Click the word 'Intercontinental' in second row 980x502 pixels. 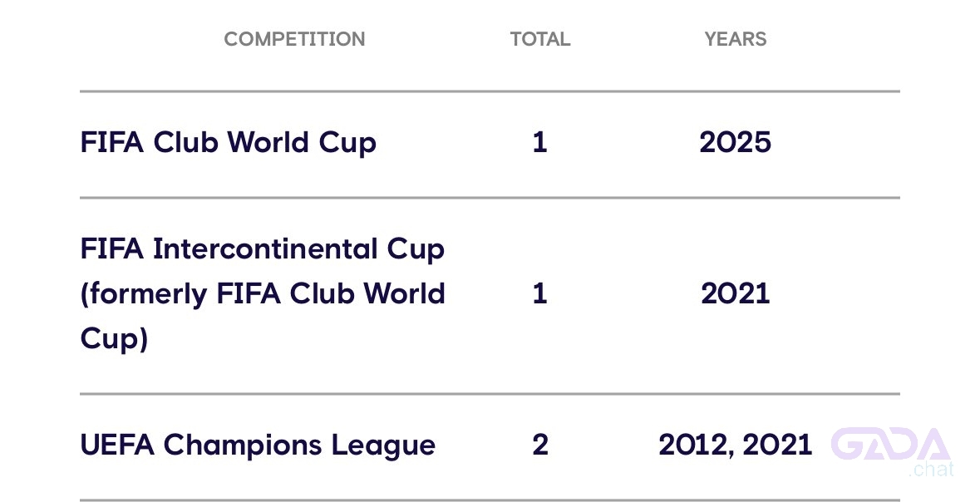[265, 249]
